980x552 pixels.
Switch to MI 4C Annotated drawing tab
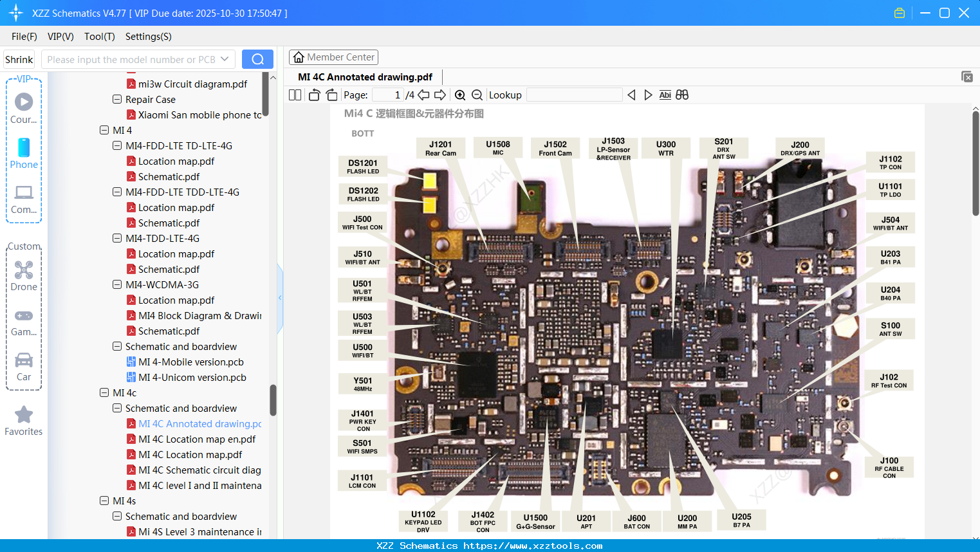tap(364, 77)
